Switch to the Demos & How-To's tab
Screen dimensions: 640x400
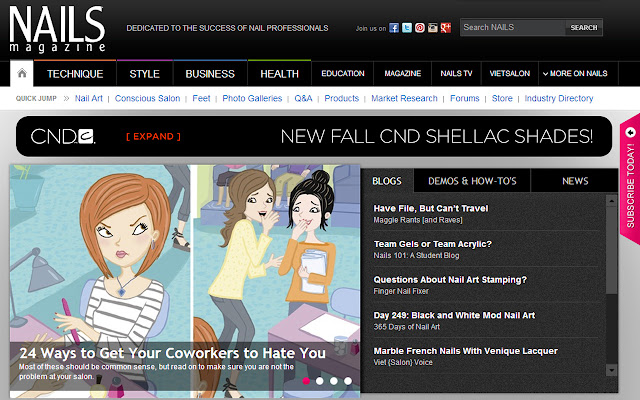[x=472, y=181]
